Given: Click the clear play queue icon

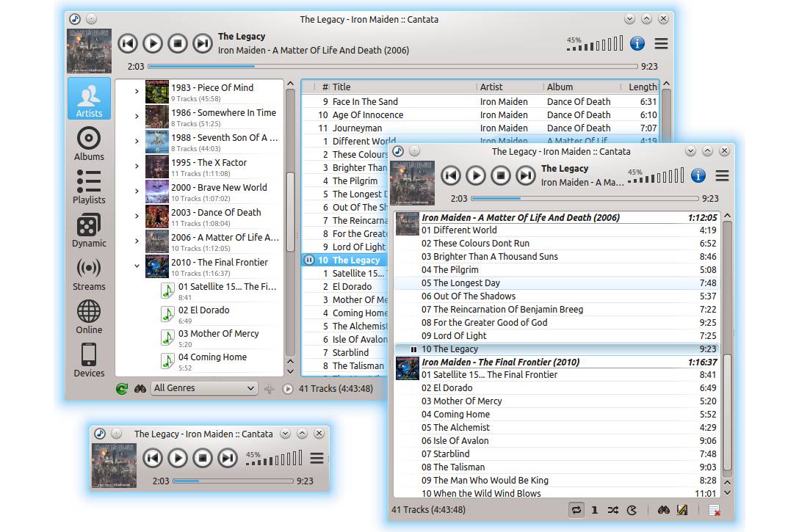Looking at the screenshot, I should (715, 510).
